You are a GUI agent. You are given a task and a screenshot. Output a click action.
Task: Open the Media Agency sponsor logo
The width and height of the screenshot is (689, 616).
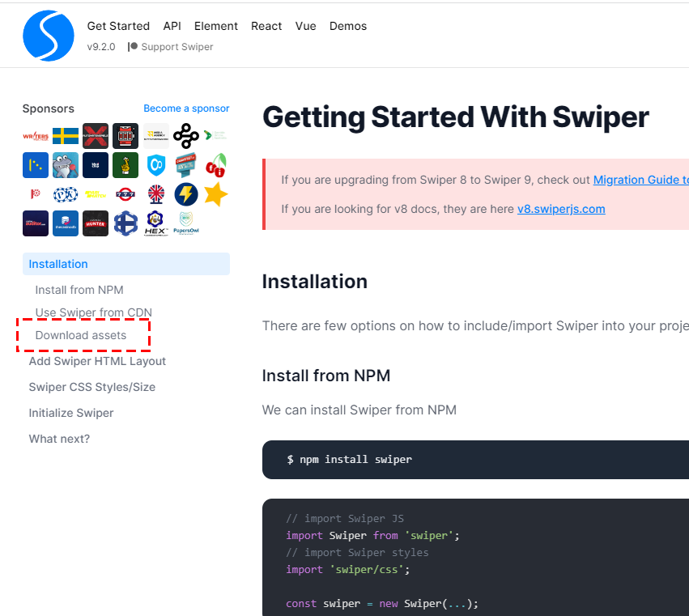[156, 136]
